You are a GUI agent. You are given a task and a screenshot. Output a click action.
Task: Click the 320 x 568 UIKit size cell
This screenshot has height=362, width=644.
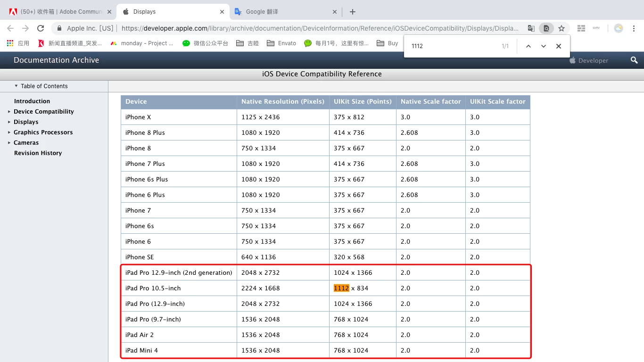pos(363,257)
